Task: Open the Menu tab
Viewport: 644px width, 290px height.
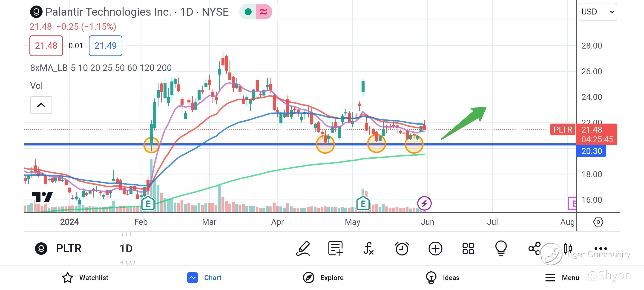Action: point(562,278)
